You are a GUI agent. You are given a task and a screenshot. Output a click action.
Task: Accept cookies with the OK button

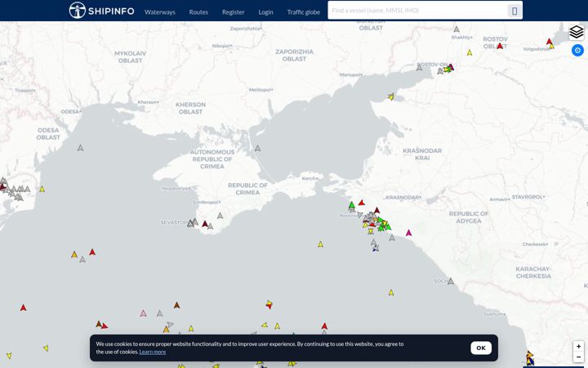pyautogui.click(x=481, y=348)
